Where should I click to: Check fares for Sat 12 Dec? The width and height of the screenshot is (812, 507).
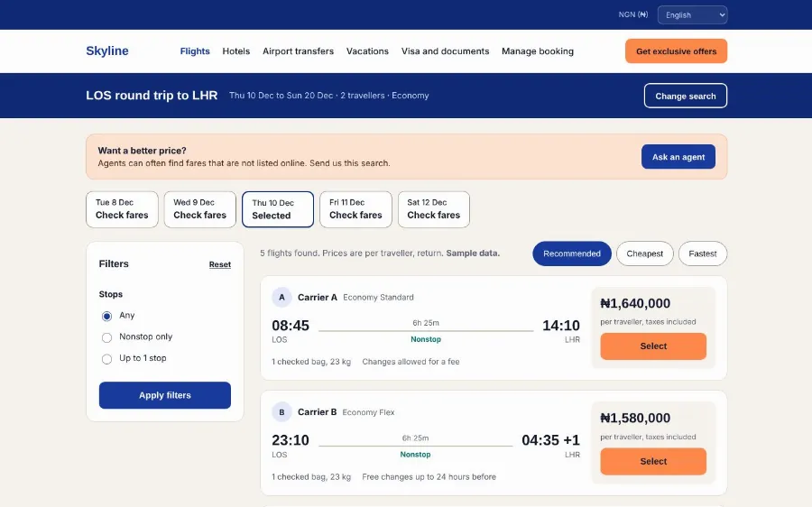(434, 209)
